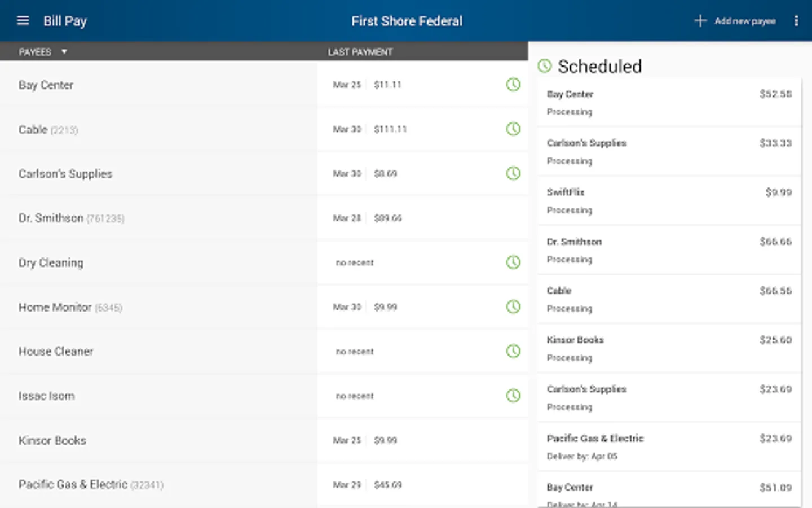Open scheduled SwiftFlix $9.99 payment

pyautogui.click(x=669, y=201)
